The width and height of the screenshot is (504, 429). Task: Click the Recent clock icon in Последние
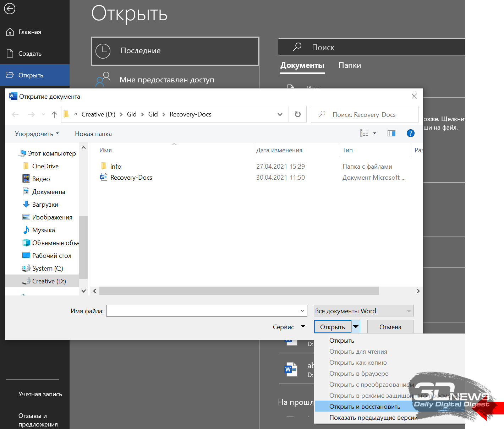click(x=103, y=51)
